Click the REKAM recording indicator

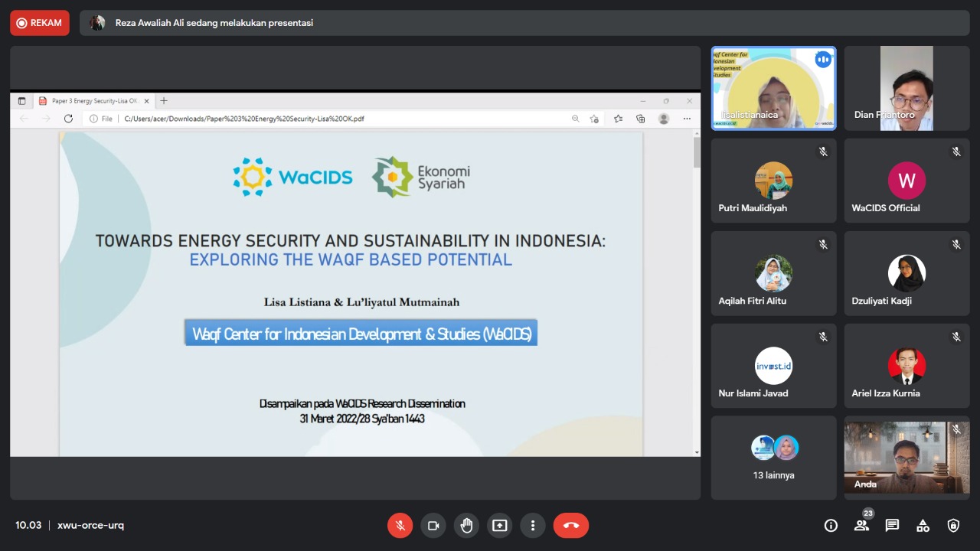click(x=40, y=23)
